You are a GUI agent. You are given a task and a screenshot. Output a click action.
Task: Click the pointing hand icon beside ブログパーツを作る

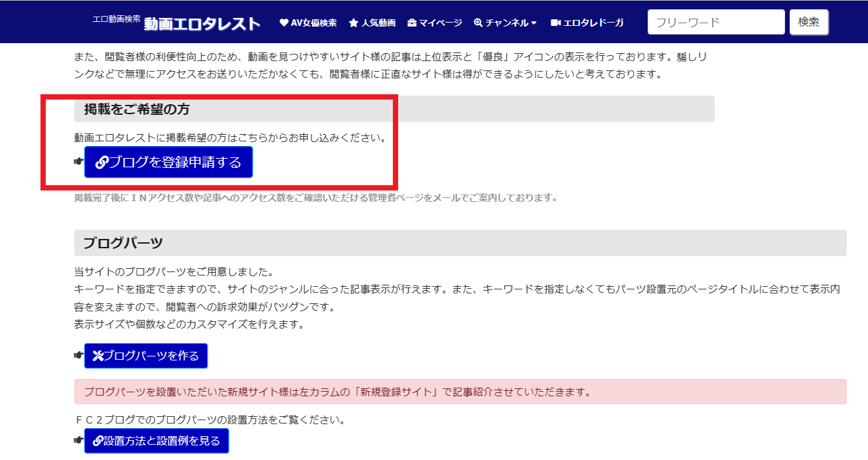point(78,355)
